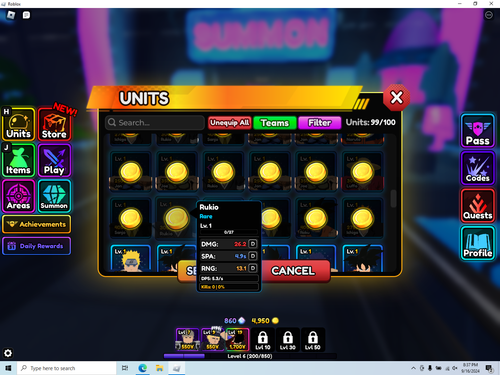
Task: Open the Teams button
Action: coord(275,123)
